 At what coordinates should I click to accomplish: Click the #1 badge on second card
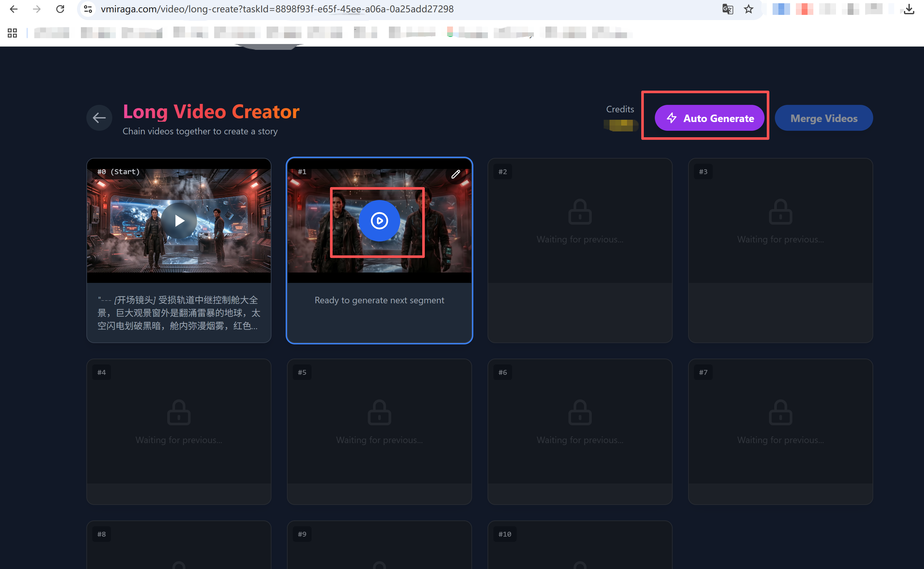(302, 172)
